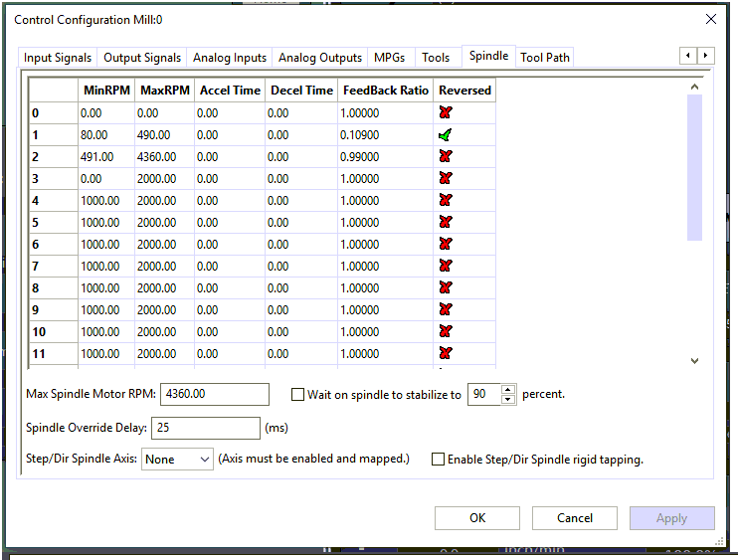This screenshot has height=560, width=738.
Task: Click Reversed red X in row 5
Action: pos(445,222)
